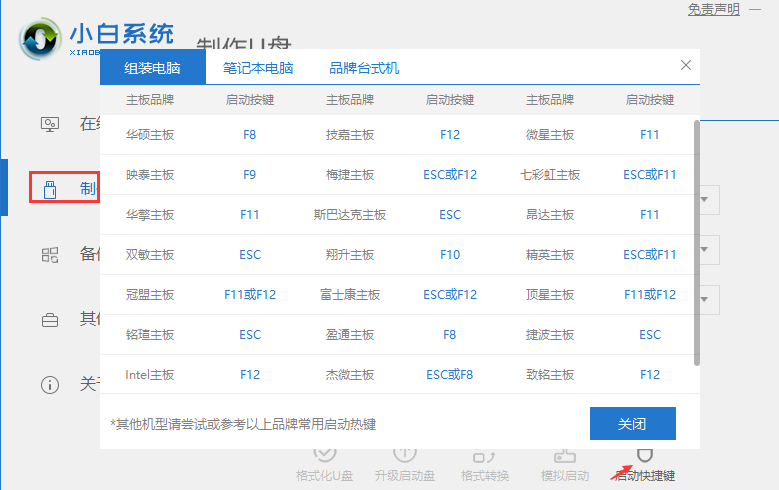This screenshot has height=490, width=779.
Task: Open the info circle icon in sidebar
Action: tap(49, 384)
